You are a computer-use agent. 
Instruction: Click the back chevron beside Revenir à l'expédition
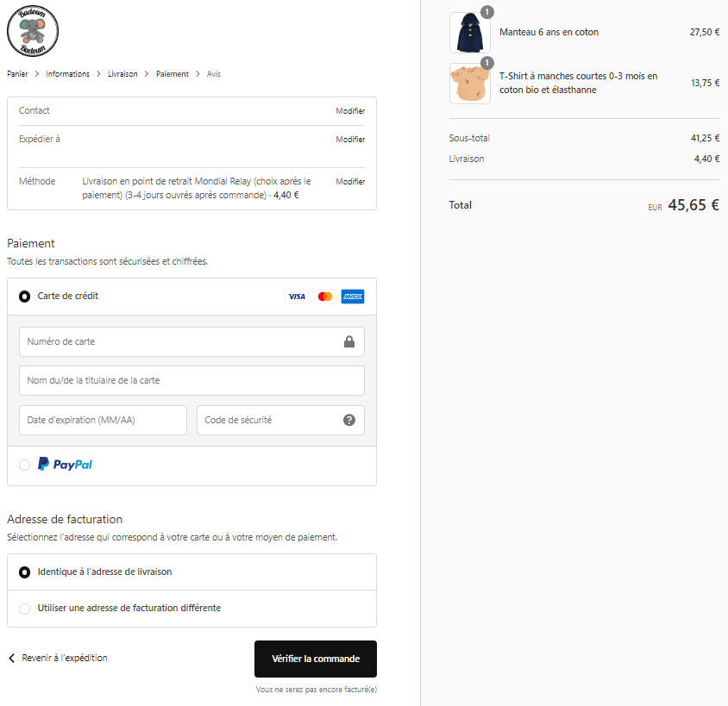[x=12, y=658]
